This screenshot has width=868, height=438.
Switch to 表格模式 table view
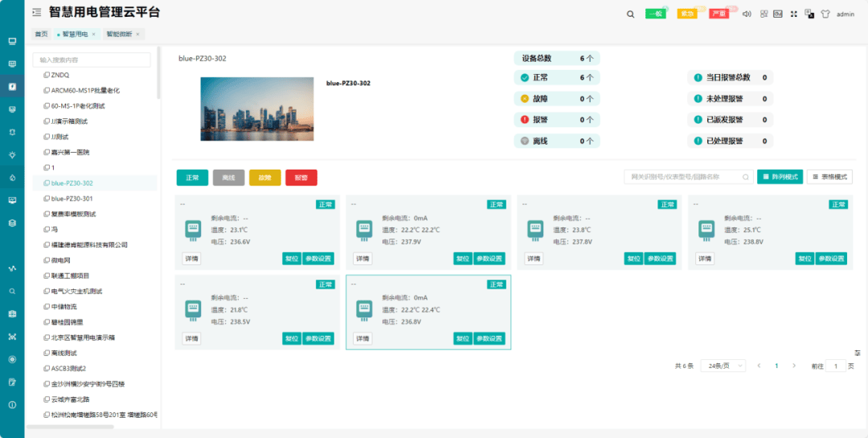pos(829,177)
